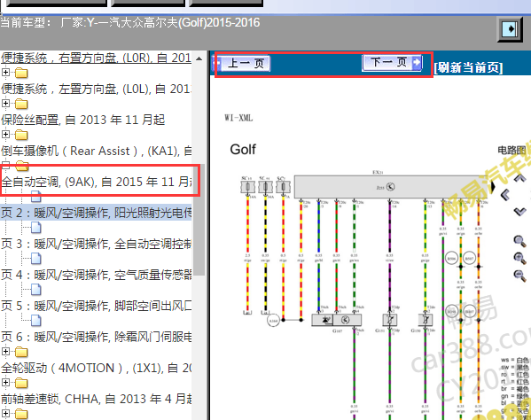This screenshot has height=420, width=531.
Task: Open 页 5：暖风/空调操作, 脚部空间出风口
Action: point(96,306)
